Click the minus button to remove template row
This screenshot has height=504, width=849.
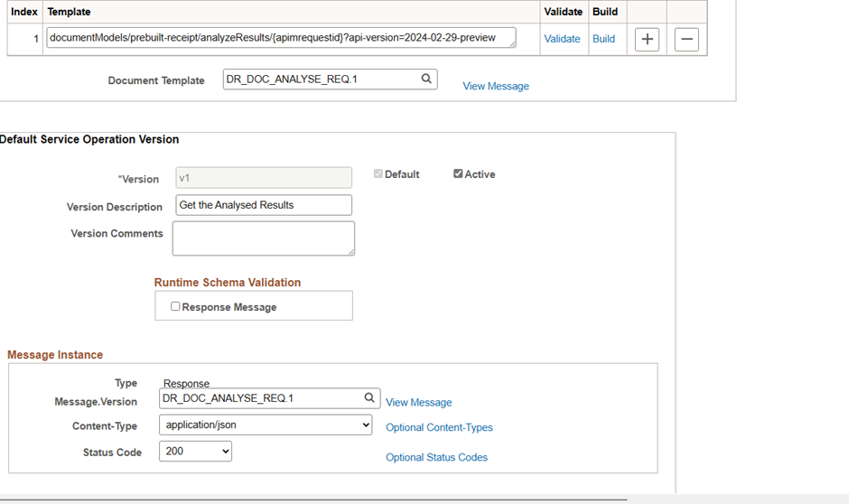tap(686, 39)
